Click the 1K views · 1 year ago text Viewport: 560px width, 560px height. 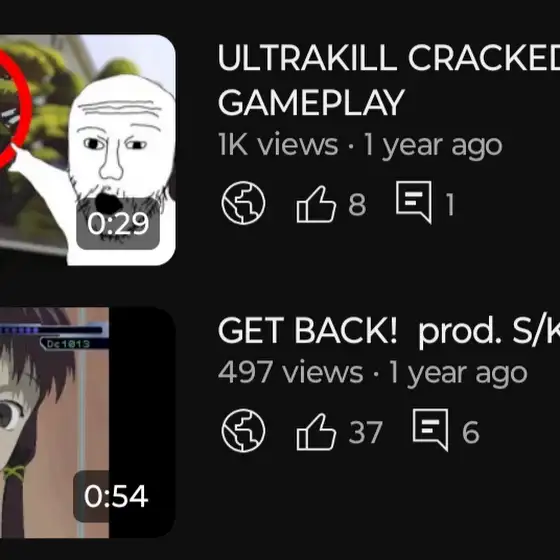click(360, 145)
